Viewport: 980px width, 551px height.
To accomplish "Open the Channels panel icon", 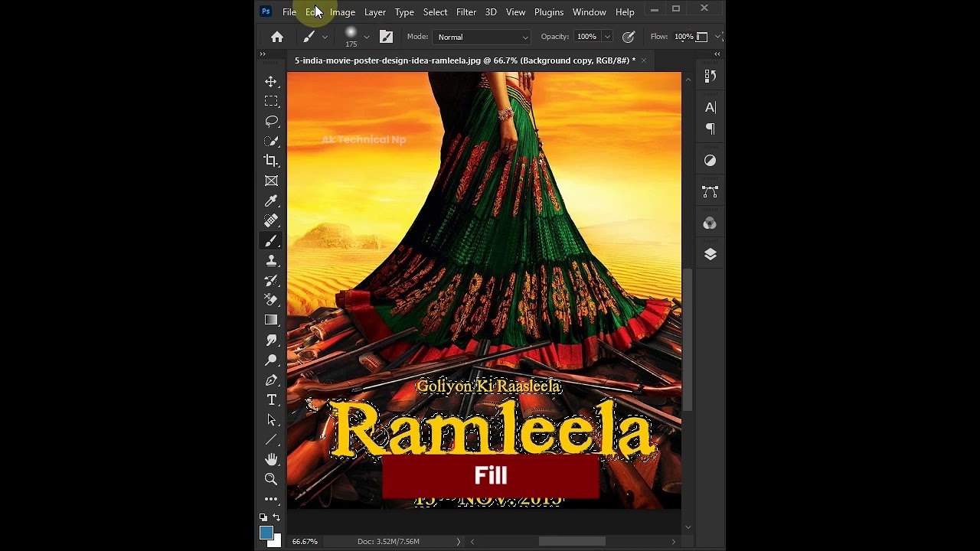I will (710, 223).
